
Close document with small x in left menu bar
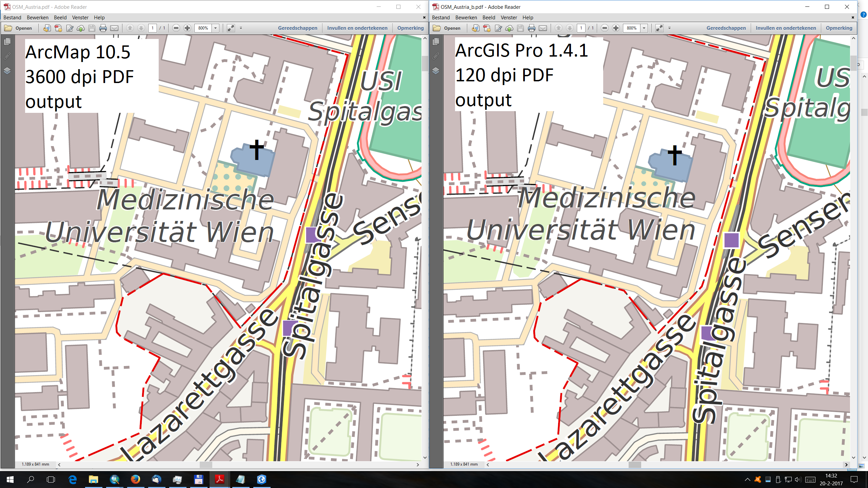point(424,18)
